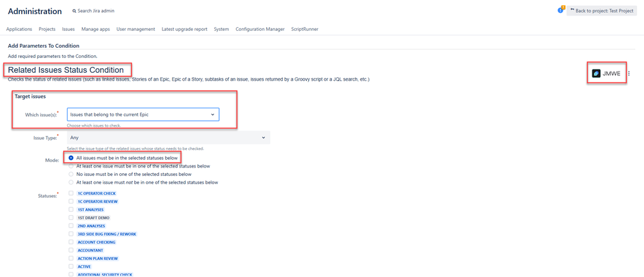
Task: Select 'At least one issue must not be in' mode
Action: (71, 182)
